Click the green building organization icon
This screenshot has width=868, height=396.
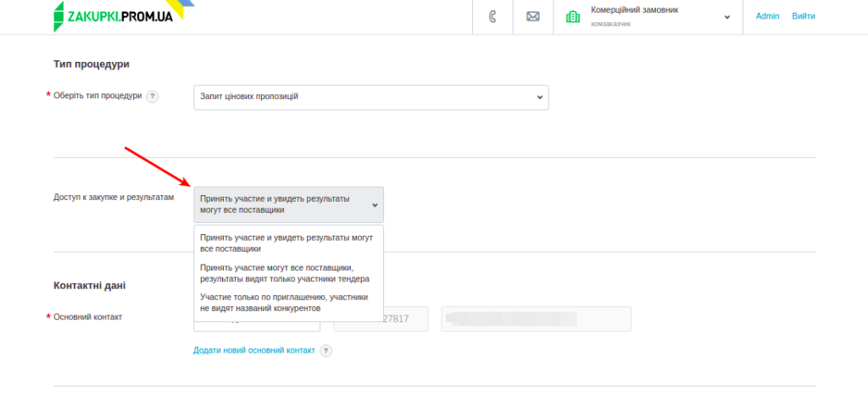[573, 16]
